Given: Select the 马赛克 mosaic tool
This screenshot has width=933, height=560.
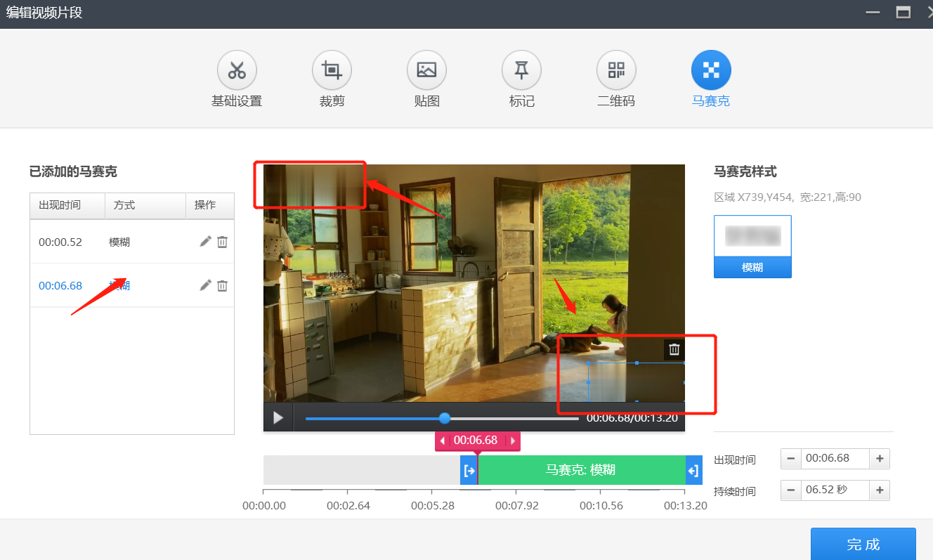Looking at the screenshot, I should pyautogui.click(x=711, y=71).
